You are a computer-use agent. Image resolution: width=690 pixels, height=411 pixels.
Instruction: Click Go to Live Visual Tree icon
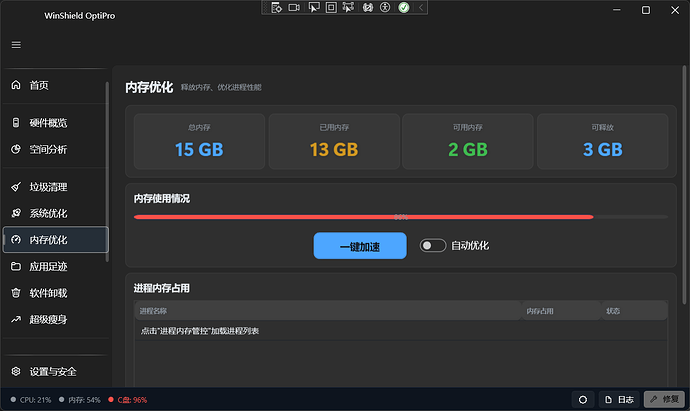276,7
